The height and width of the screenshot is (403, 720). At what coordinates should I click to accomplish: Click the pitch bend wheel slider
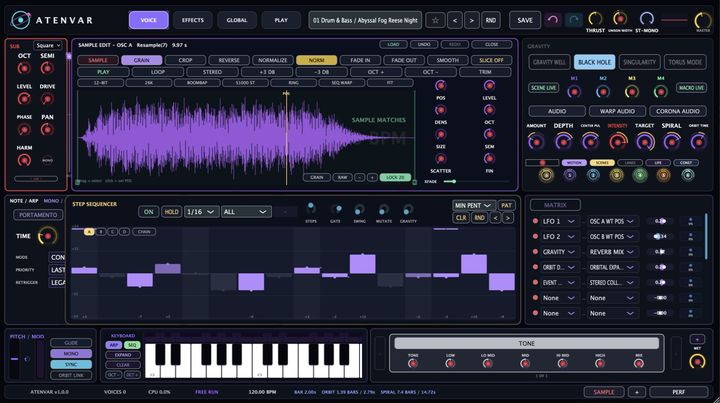coord(15,359)
